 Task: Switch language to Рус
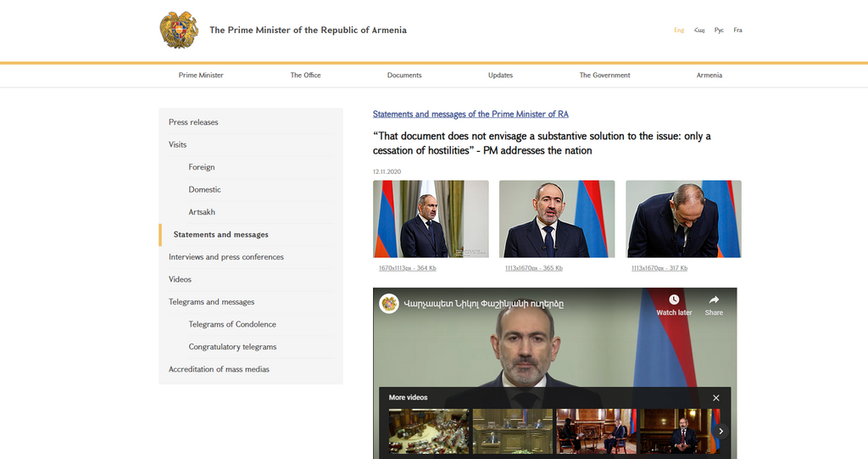tap(719, 30)
